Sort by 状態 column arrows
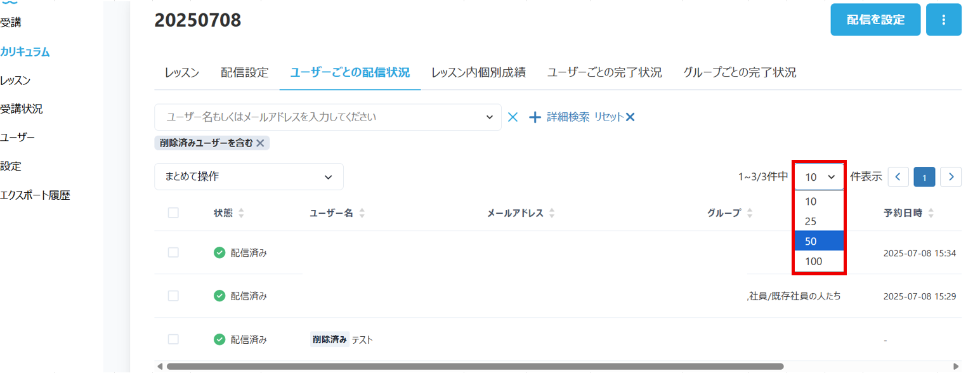The image size is (980, 373). [241, 214]
